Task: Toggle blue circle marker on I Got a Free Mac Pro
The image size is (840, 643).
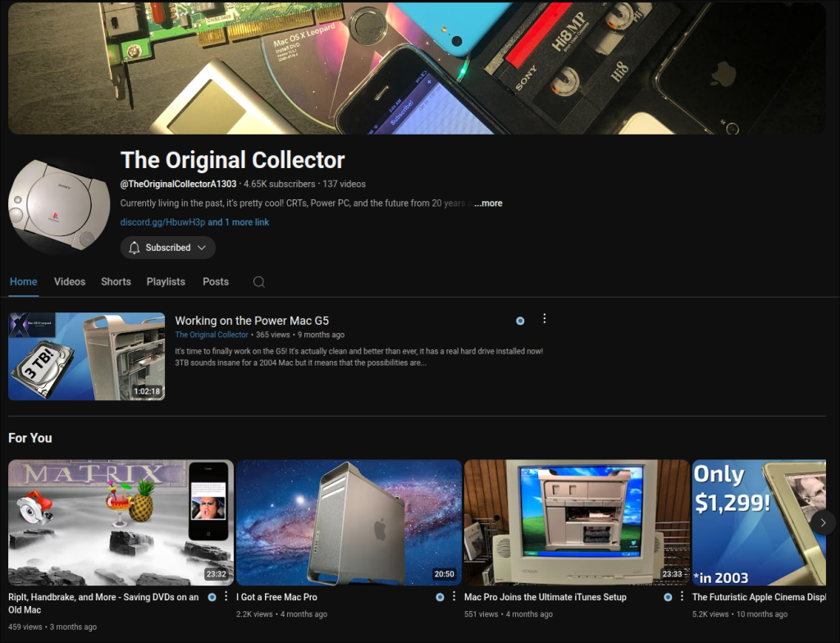Action: click(x=440, y=597)
